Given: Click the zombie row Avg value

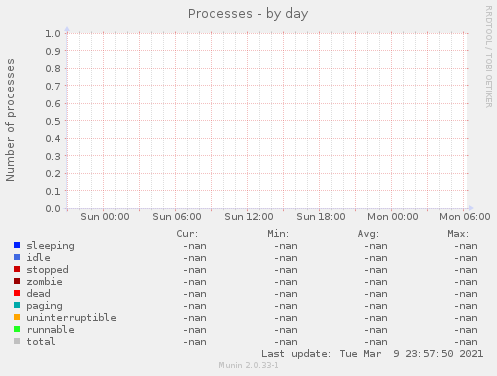Looking at the screenshot, I should coord(376,282).
